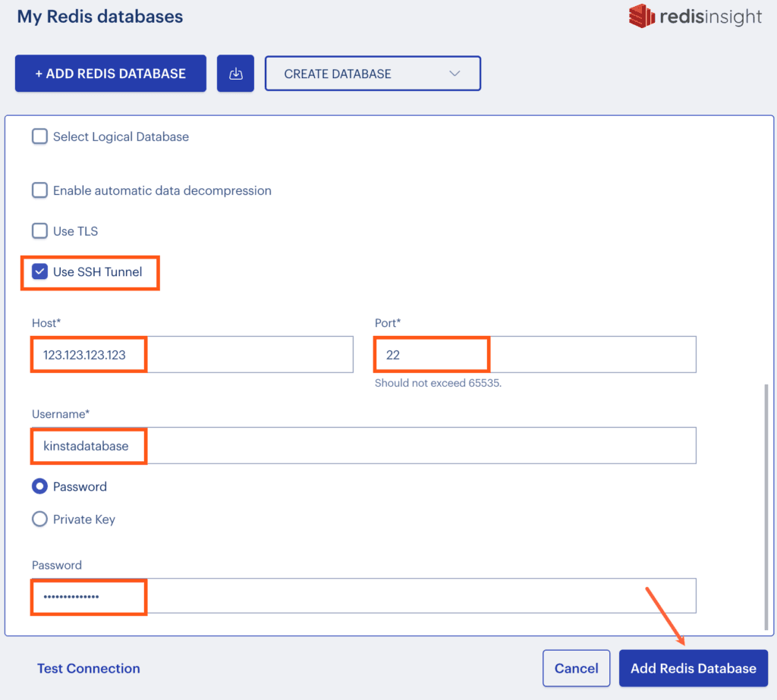777x700 pixels.
Task: Select the Password radio option
Action: click(x=39, y=486)
